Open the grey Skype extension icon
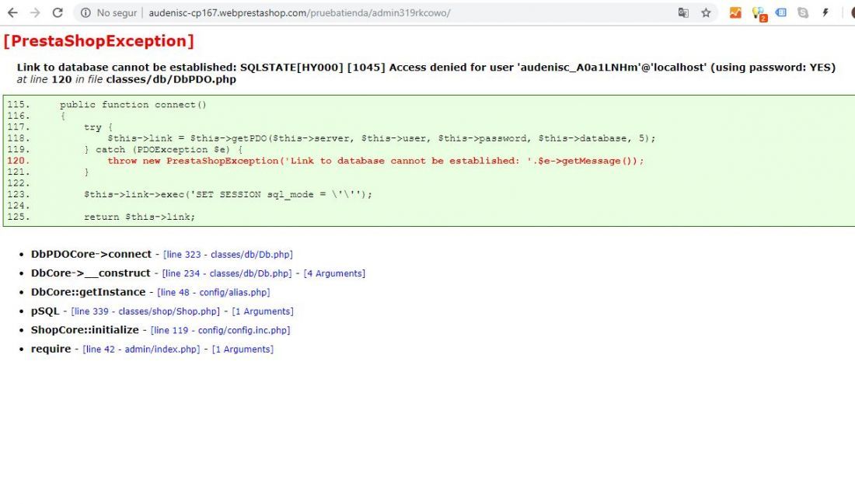 click(x=803, y=12)
